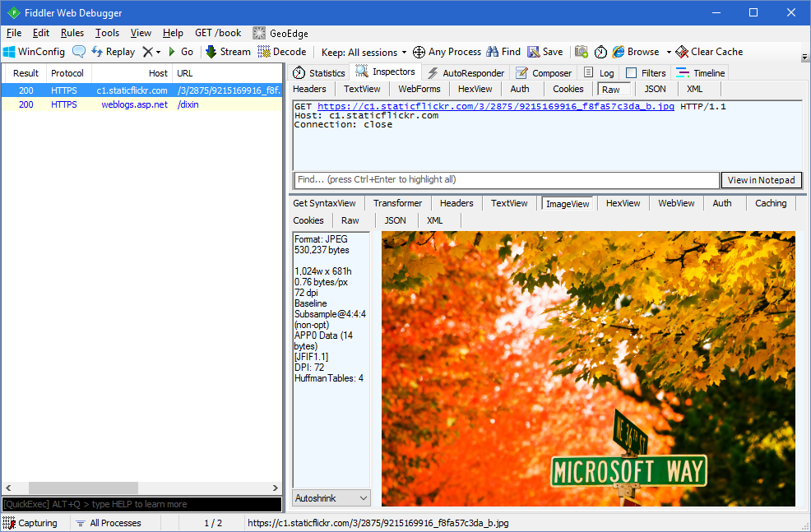Select request HexView inspector tab
The image size is (811, 532).
click(475, 89)
